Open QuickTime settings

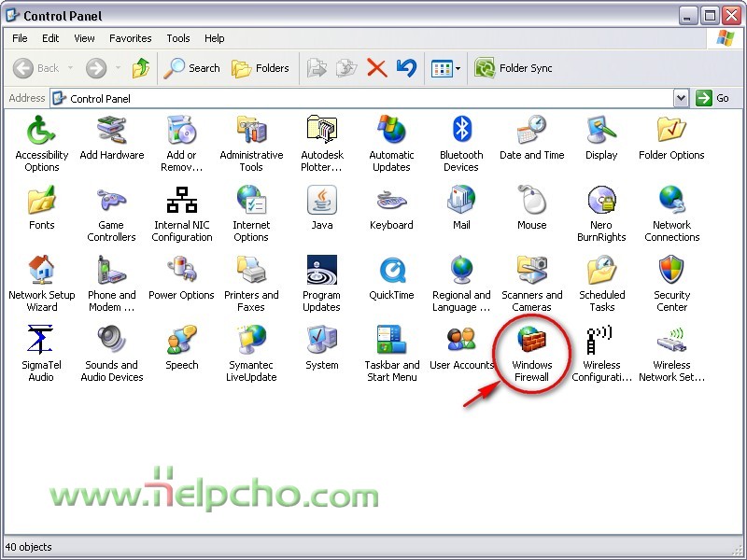point(391,278)
